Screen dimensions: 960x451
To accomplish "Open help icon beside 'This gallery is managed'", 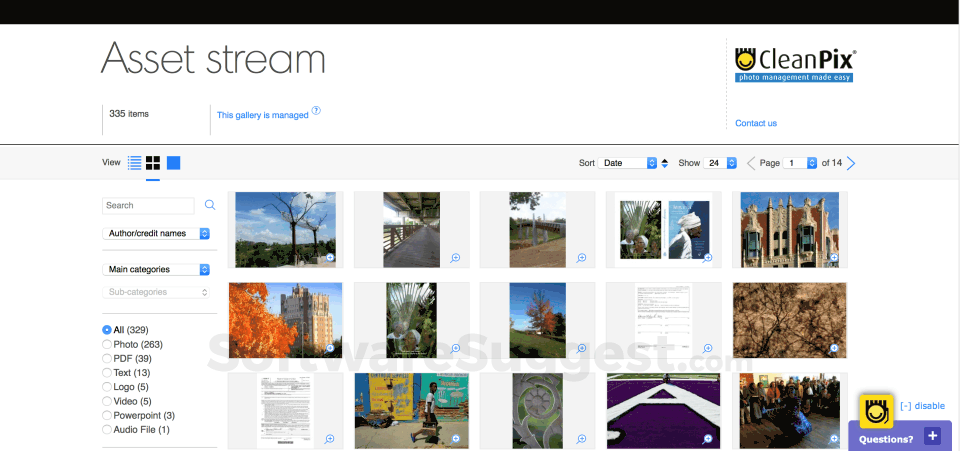I will click(316, 111).
